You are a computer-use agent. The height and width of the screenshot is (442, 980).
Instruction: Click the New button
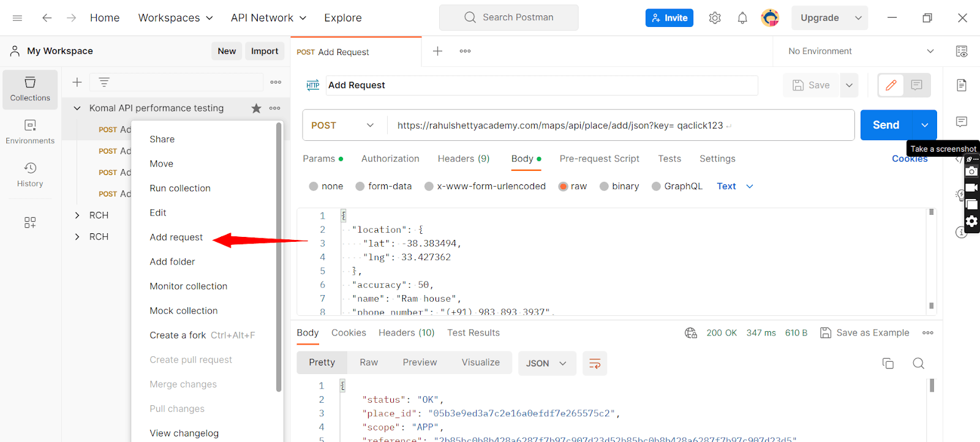[227, 51]
